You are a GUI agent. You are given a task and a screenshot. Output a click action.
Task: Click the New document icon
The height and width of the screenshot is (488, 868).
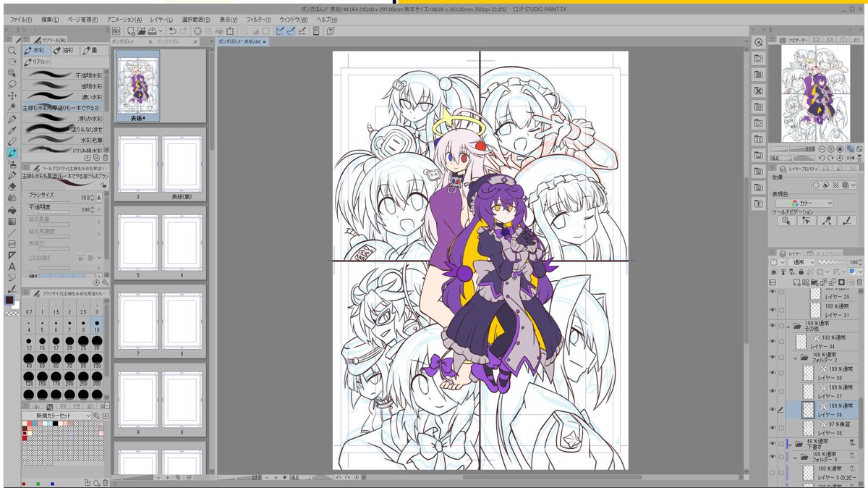[x=131, y=31]
